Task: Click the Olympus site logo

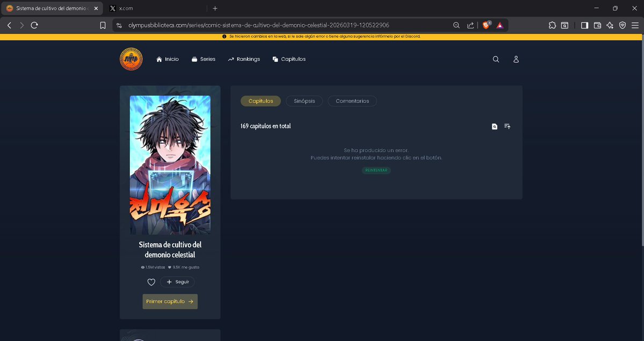Action: coord(131,59)
